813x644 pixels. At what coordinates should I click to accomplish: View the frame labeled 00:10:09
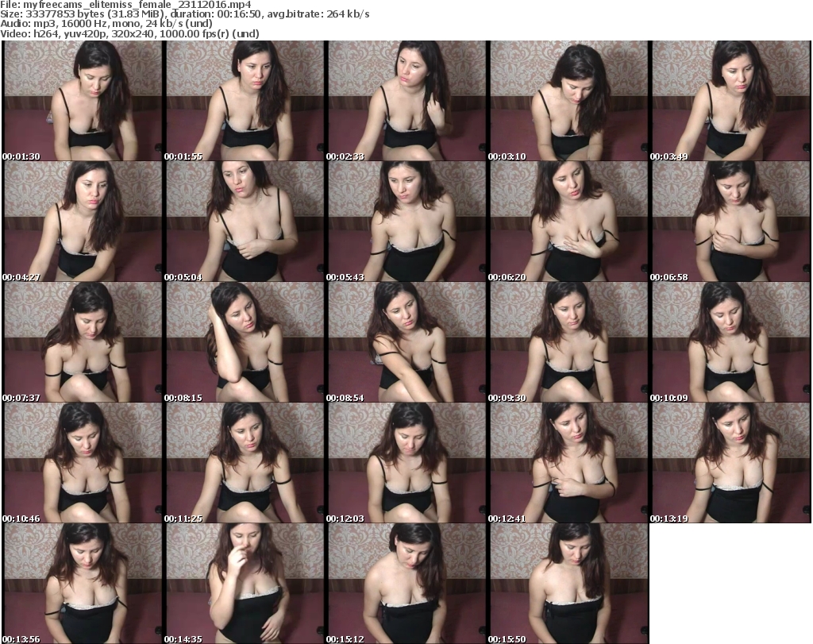731,342
